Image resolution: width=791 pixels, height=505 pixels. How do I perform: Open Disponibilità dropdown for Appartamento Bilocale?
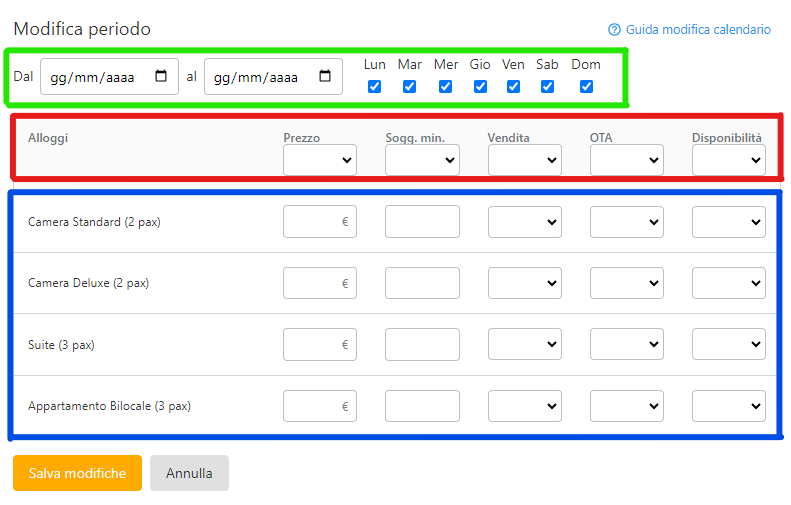pos(729,406)
